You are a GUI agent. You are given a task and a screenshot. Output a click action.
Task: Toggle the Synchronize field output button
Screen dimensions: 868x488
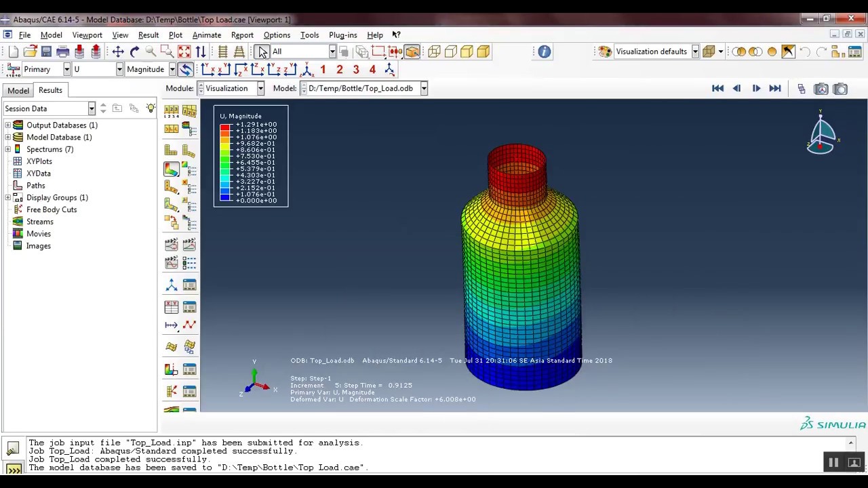pyautogui.click(x=186, y=69)
